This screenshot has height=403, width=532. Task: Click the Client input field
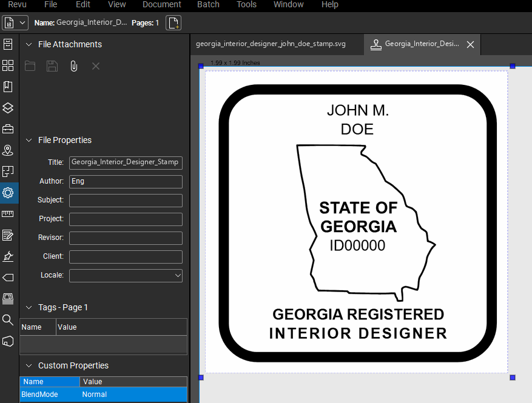coord(126,257)
